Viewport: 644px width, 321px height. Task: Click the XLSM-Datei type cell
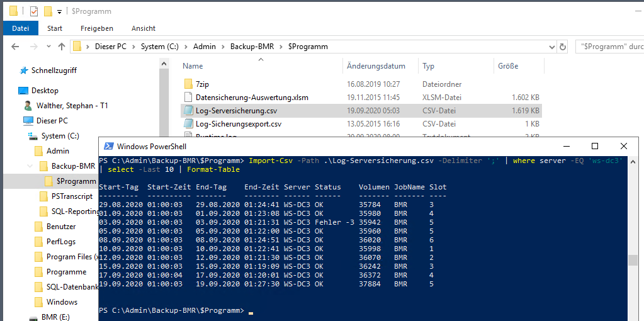tap(442, 98)
